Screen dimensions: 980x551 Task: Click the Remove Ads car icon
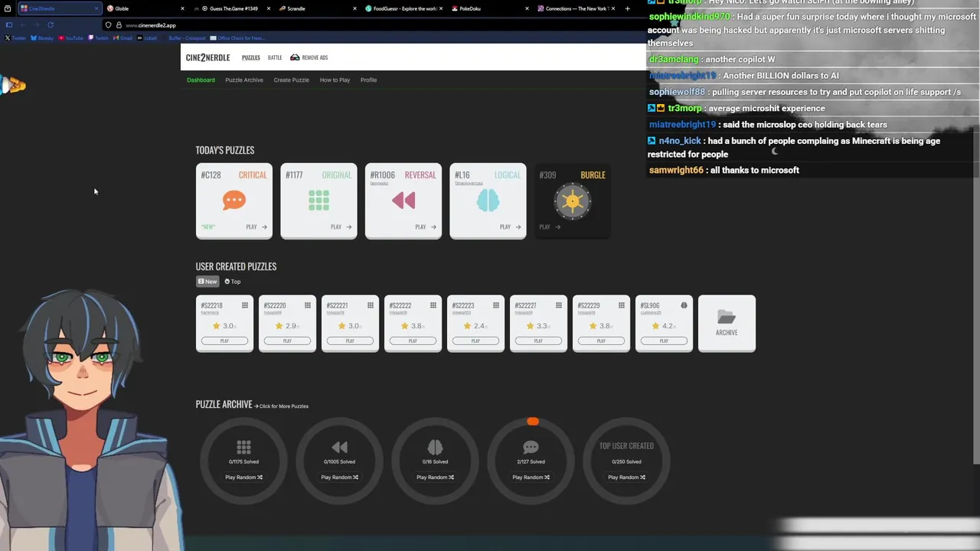[x=295, y=57]
